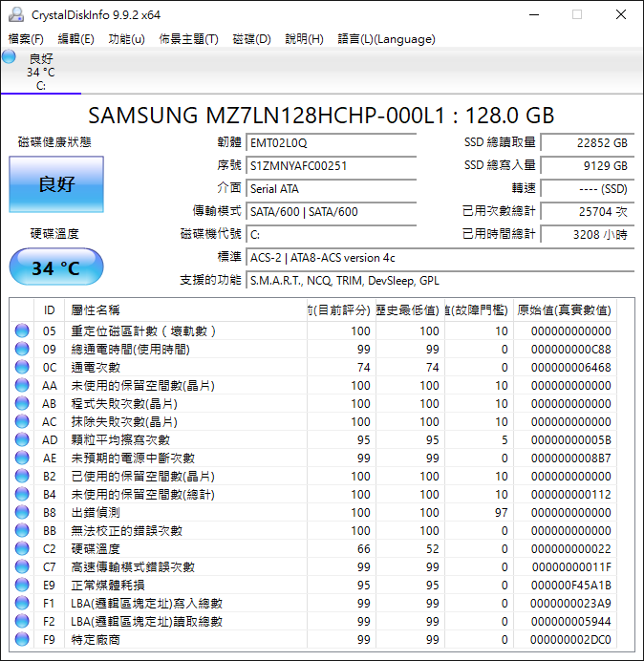
Task: Select status icon for row AE 未預期的電源中斷次數
Action: pos(22,458)
